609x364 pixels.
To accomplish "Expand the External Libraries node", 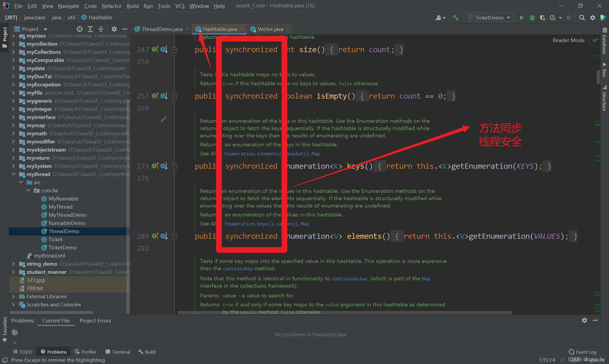I will point(14,296).
